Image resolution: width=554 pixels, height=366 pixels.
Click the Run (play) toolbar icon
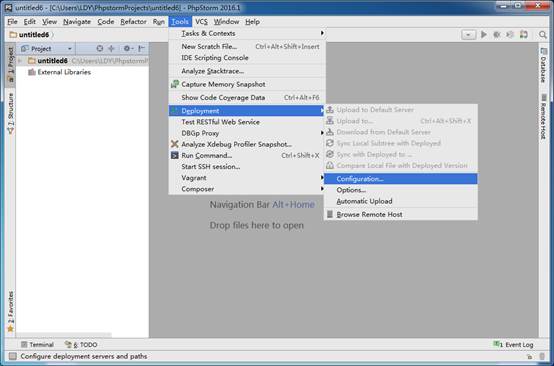(x=484, y=35)
